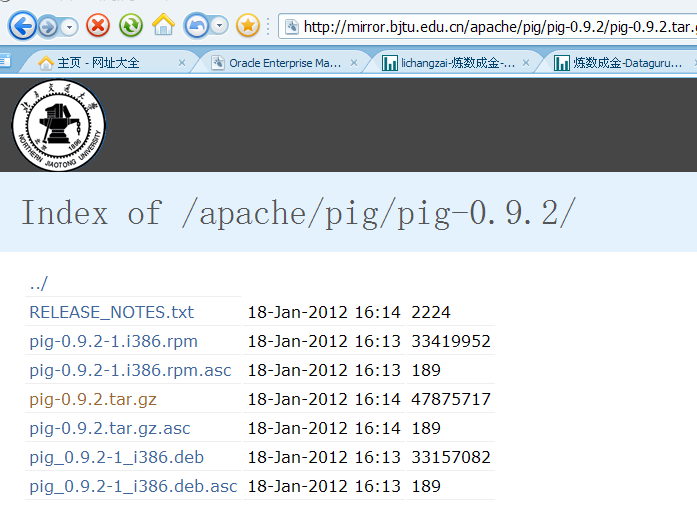The height and width of the screenshot is (507, 697).
Task: Click the Index of /apache/pig/pig-0.9.2/ heading
Action: click(299, 213)
